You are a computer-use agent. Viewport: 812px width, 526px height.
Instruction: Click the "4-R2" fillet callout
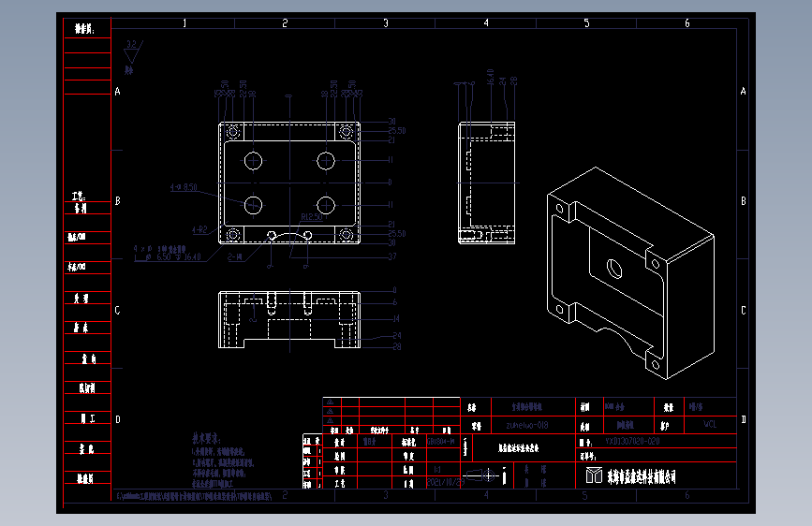[199, 229]
